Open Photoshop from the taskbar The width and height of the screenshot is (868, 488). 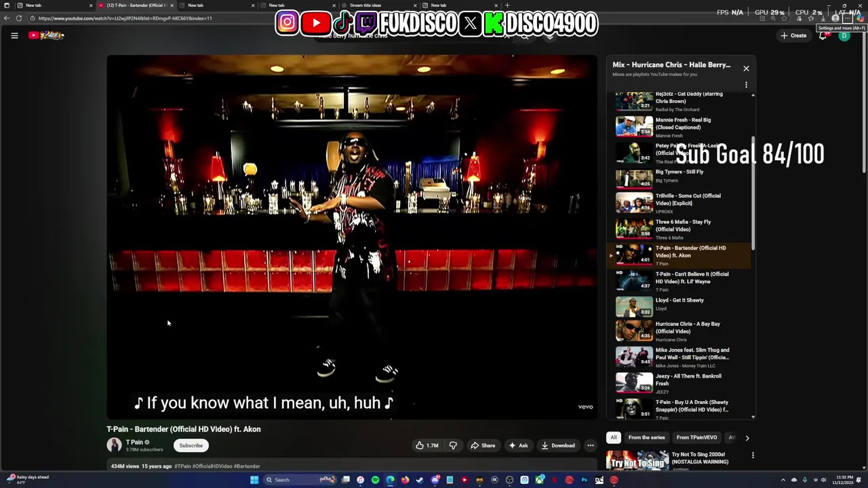584,480
